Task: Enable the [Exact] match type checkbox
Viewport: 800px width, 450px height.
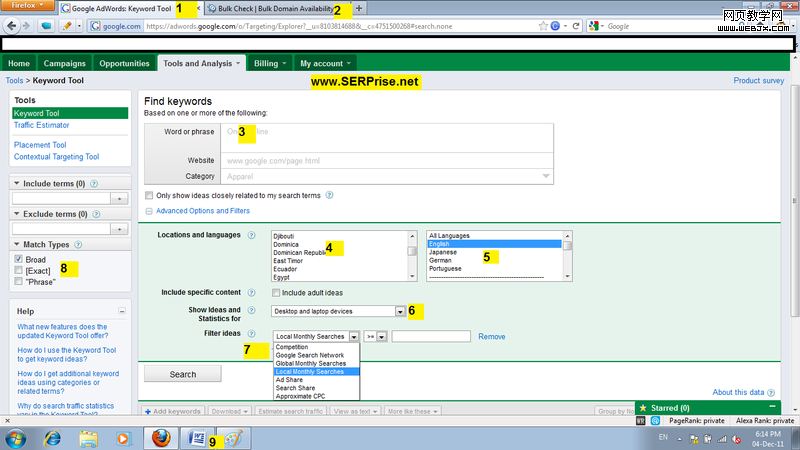Action: pyautogui.click(x=19, y=270)
